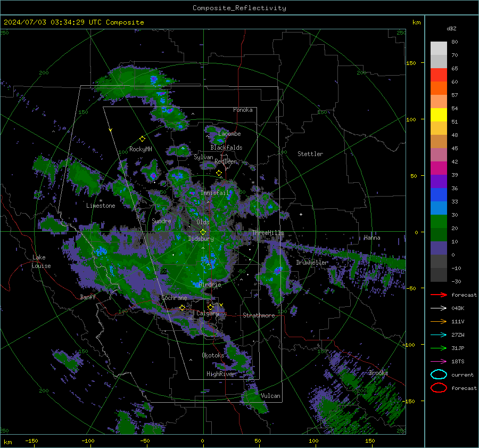
Task: Click the cyan current ellipse icon
Action: (x=439, y=374)
